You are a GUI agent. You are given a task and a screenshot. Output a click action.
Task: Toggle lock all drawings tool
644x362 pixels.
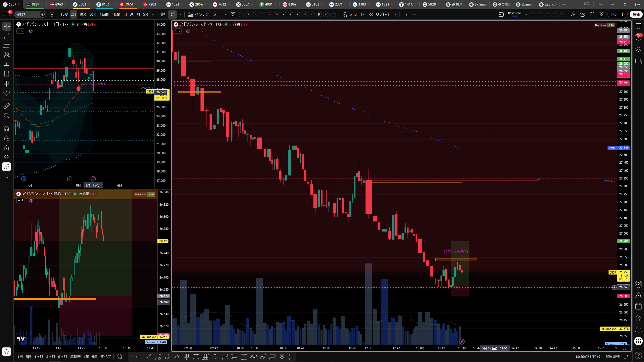pos(7,148)
